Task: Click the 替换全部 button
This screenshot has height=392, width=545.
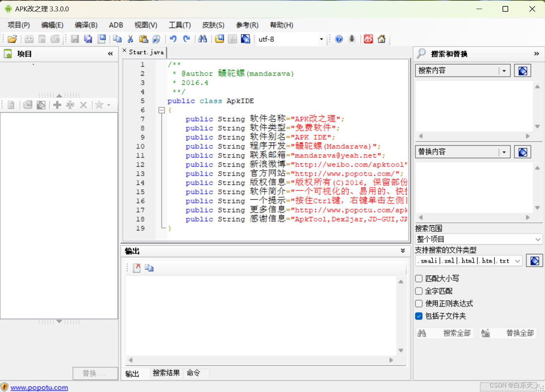Action: coord(508,333)
